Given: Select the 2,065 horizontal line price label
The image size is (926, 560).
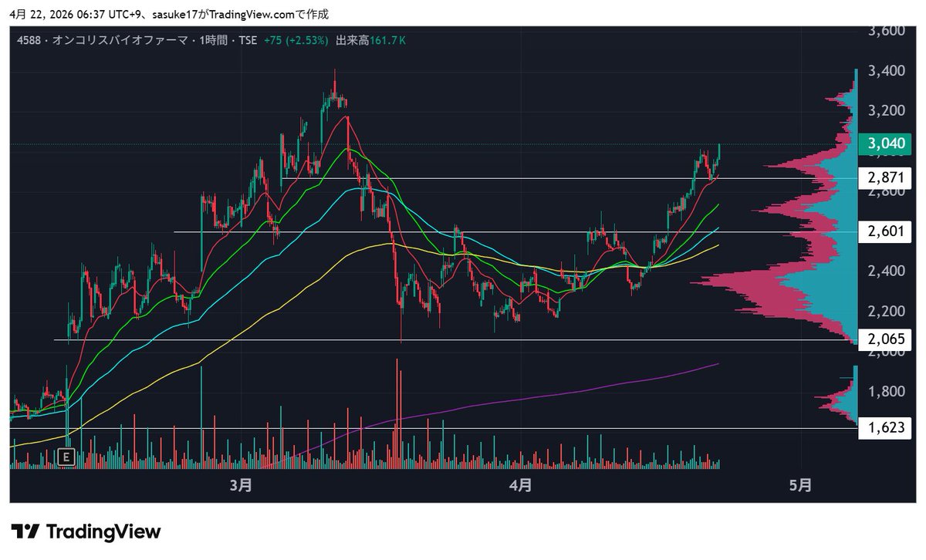Looking at the screenshot, I should pos(886,339).
